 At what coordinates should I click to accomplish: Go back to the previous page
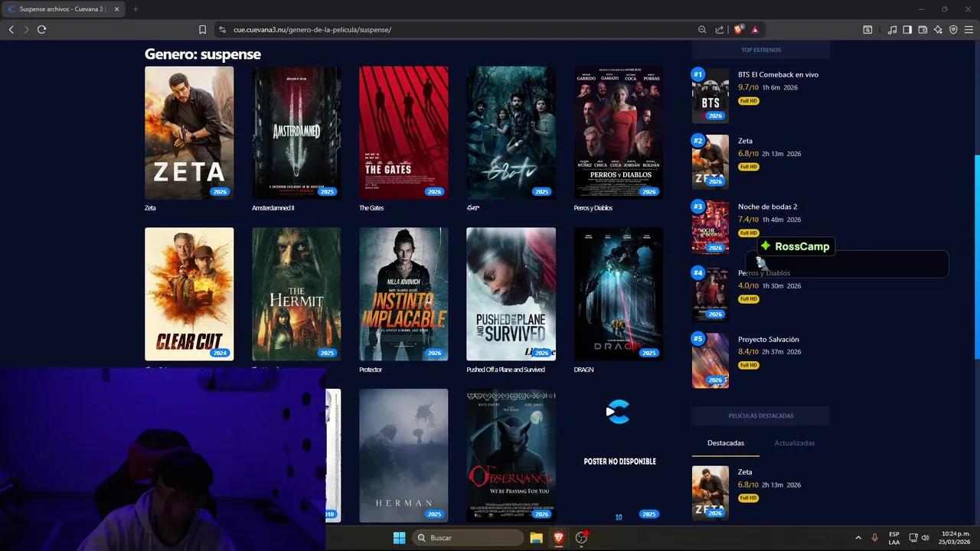[x=11, y=29]
